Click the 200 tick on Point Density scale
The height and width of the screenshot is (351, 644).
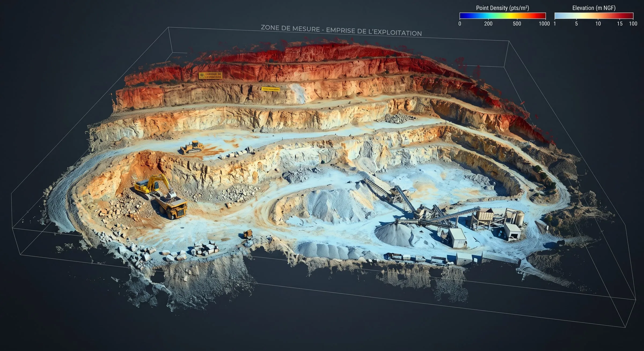[488, 24]
